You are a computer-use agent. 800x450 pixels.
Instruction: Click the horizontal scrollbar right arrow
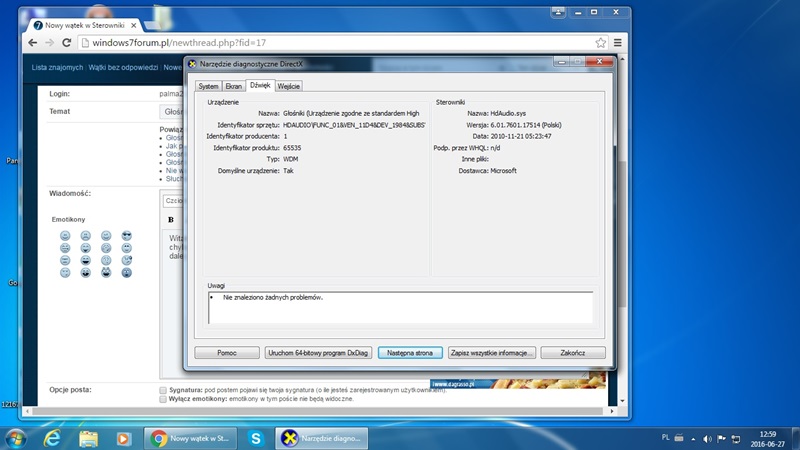(x=612, y=411)
